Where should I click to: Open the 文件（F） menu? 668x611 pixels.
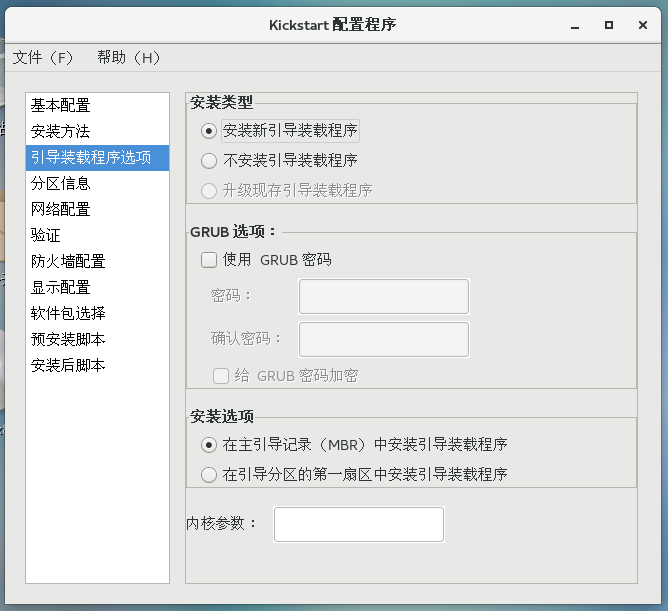pos(43,58)
